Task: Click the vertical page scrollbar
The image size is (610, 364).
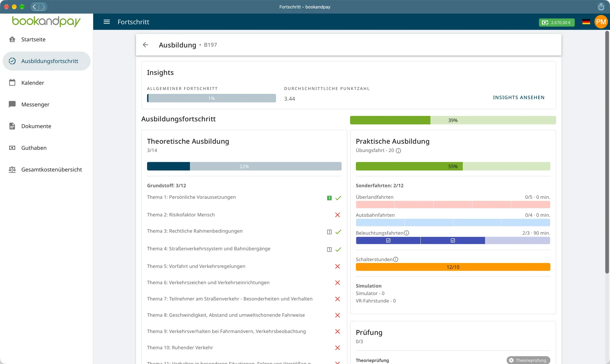Action: click(x=607, y=153)
